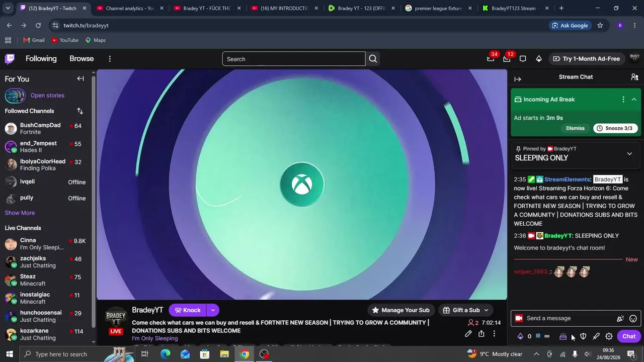Click the mod tools sword icon

tap(596, 336)
